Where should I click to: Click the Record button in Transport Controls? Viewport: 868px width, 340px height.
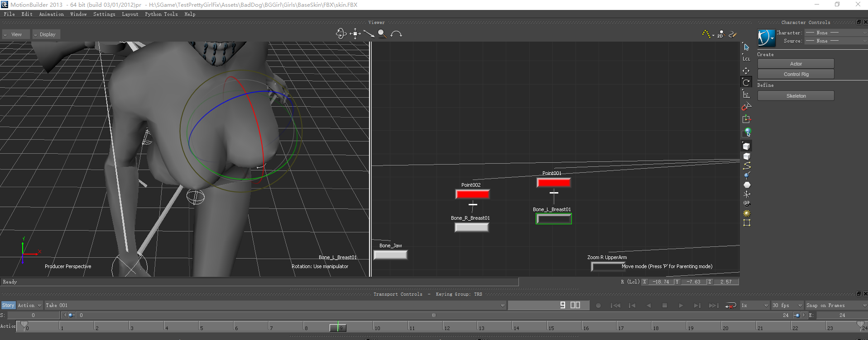[x=598, y=306]
